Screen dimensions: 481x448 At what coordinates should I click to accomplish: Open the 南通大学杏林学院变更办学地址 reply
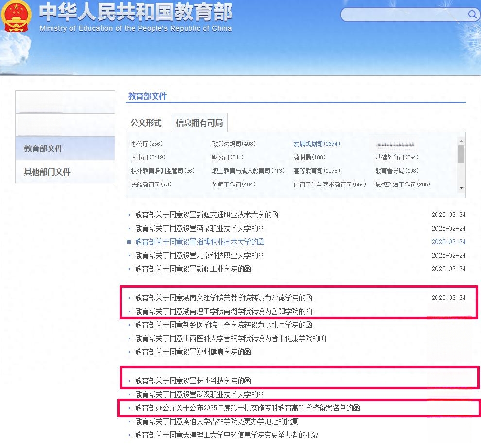(217, 421)
